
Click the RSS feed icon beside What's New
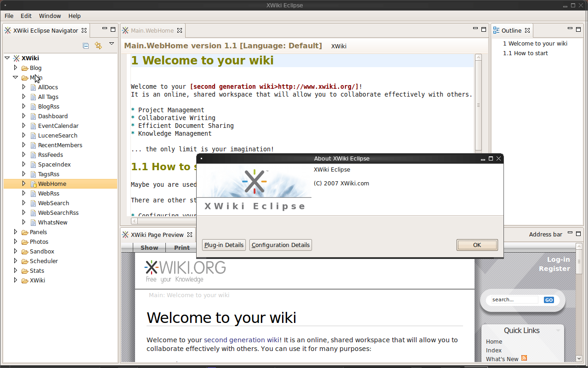click(x=524, y=358)
